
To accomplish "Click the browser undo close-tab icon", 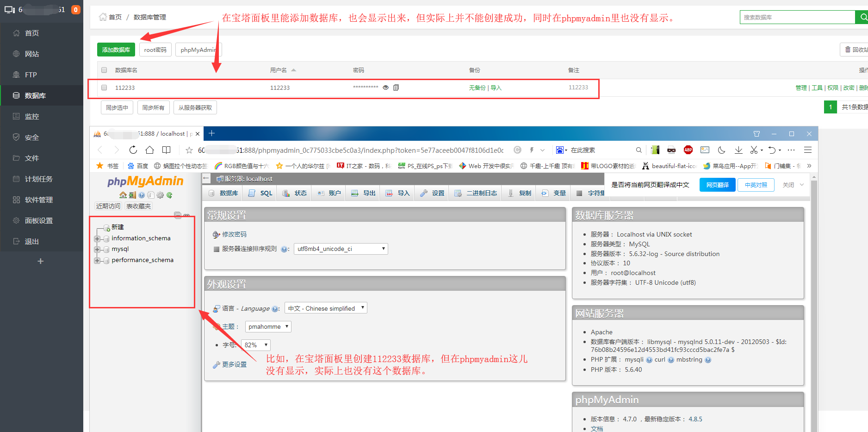I will click(x=772, y=150).
